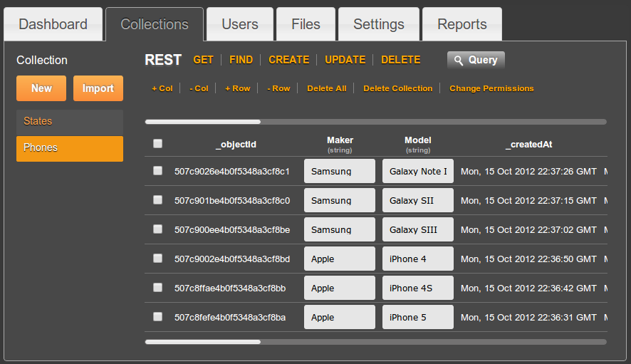
Task: Switch to the Users tab
Action: (239, 25)
